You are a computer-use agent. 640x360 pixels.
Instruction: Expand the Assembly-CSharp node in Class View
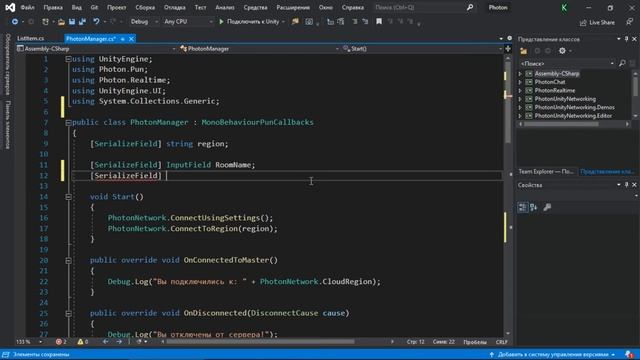click(x=520, y=74)
